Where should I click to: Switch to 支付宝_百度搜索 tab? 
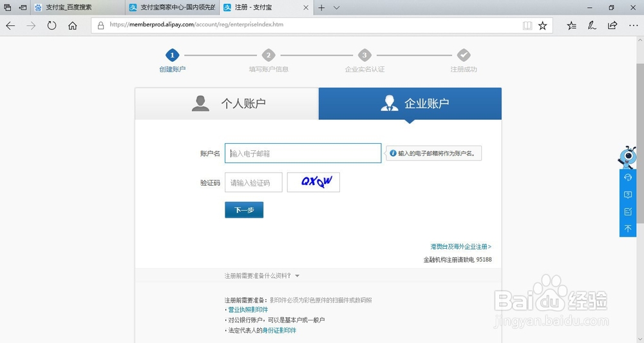78,7
